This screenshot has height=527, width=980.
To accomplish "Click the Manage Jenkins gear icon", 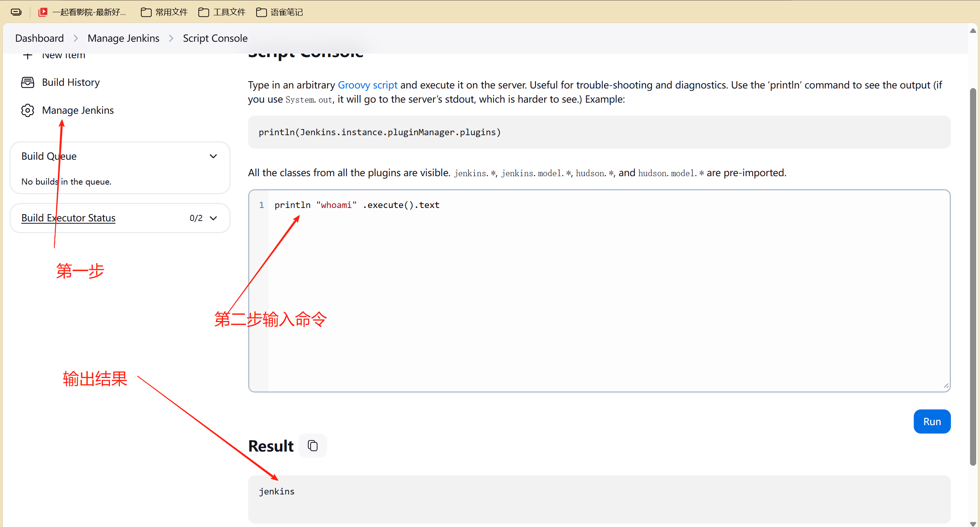I will (x=28, y=110).
